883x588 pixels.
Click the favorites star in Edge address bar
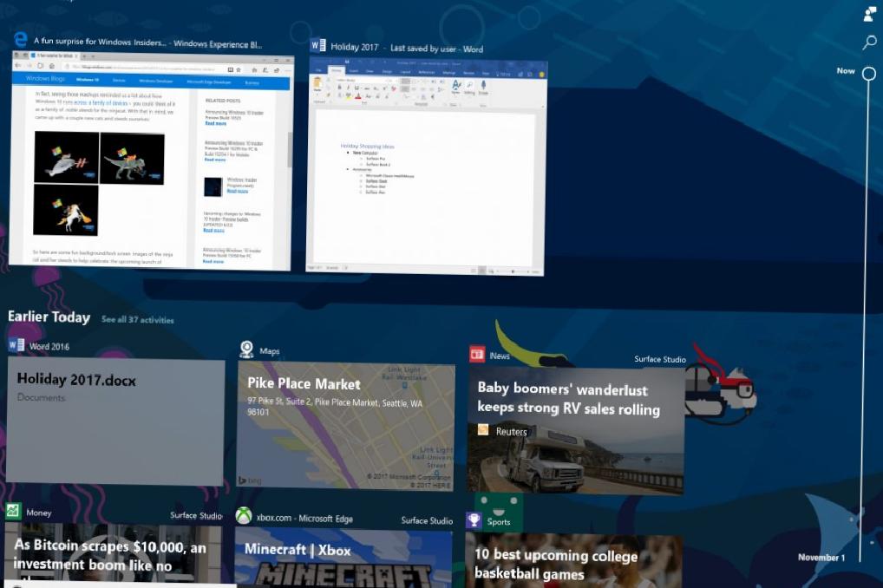(x=239, y=70)
